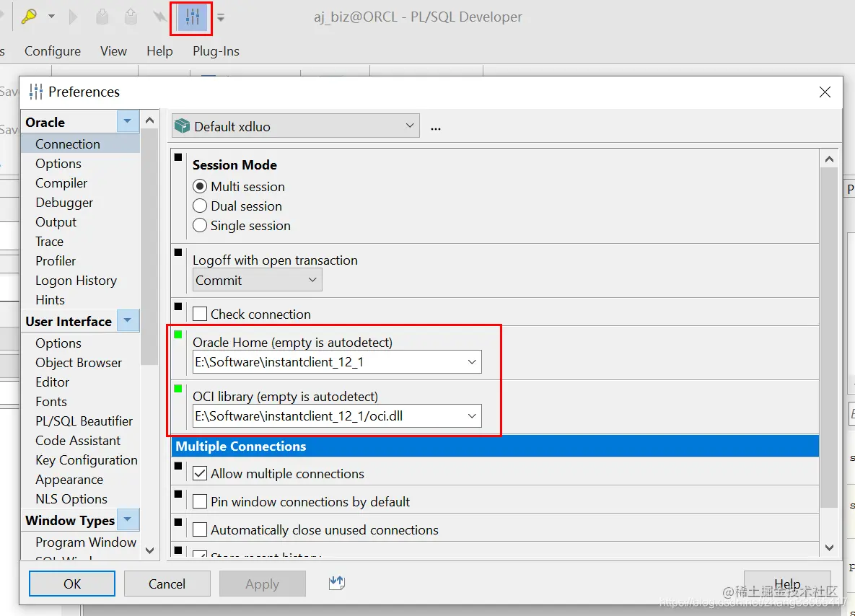
Task: Click green marker beside Oracle Home
Action: tap(178, 334)
